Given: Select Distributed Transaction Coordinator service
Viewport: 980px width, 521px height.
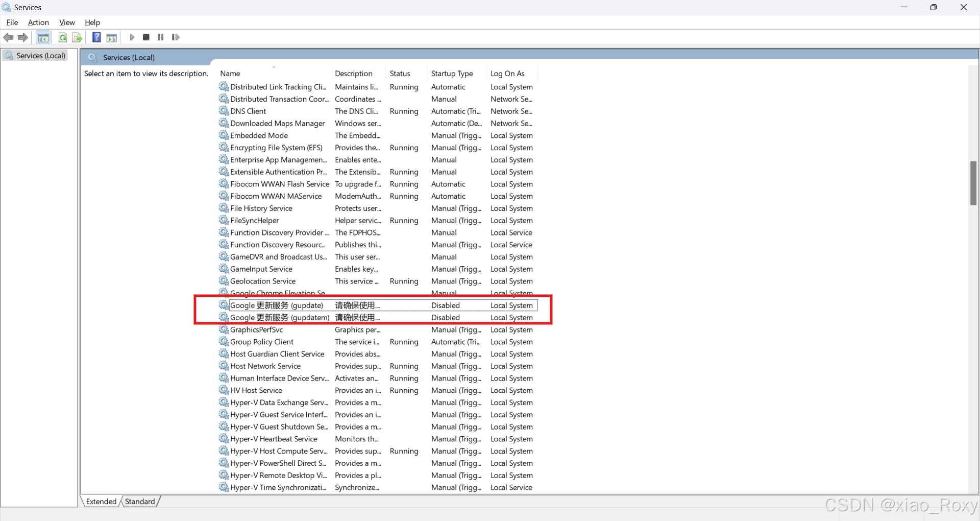Looking at the screenshot, I should pyautogui.click(x=378, y=99).
